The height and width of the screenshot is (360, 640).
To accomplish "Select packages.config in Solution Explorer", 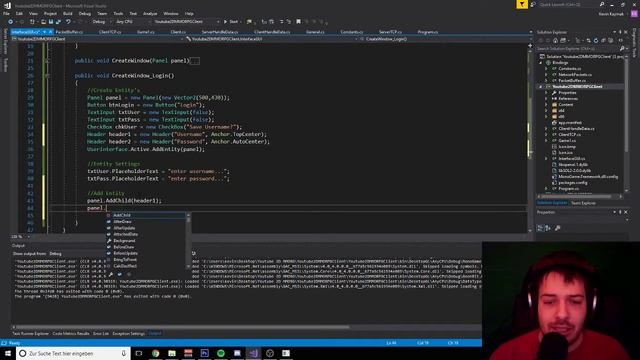I will point(572,182).
